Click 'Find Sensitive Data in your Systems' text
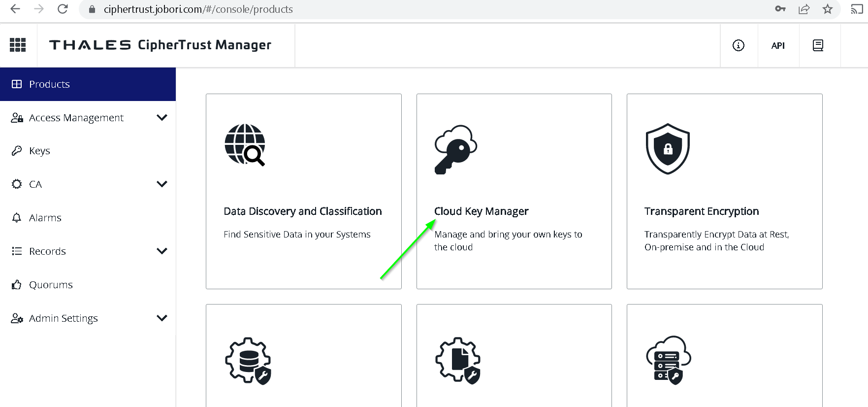868x407 pixels. click(297, 235)
